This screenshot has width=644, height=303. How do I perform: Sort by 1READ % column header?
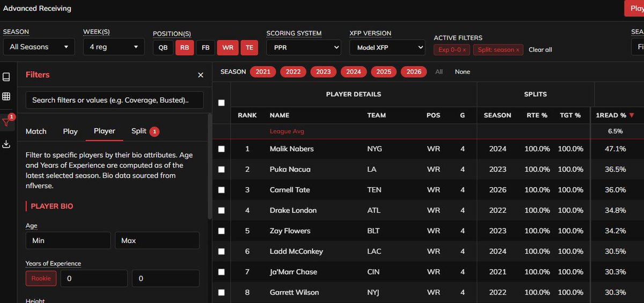click(x=614, y=115)
